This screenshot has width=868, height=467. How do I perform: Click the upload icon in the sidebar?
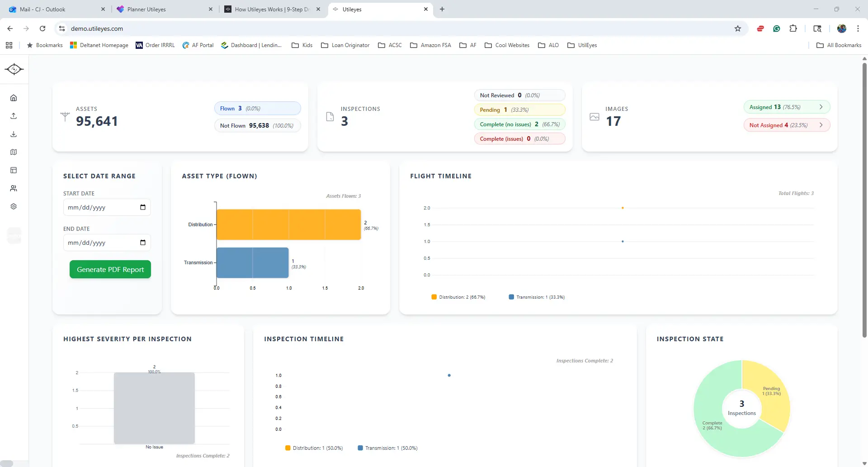point(14,116)
